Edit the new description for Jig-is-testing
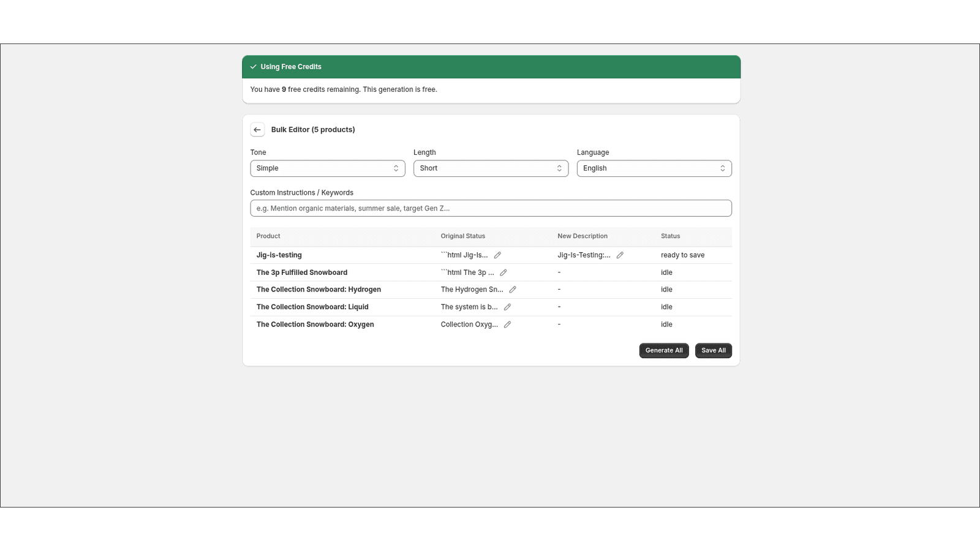The image size is (980, 551). pyautogui.click(x=620, y=255)
